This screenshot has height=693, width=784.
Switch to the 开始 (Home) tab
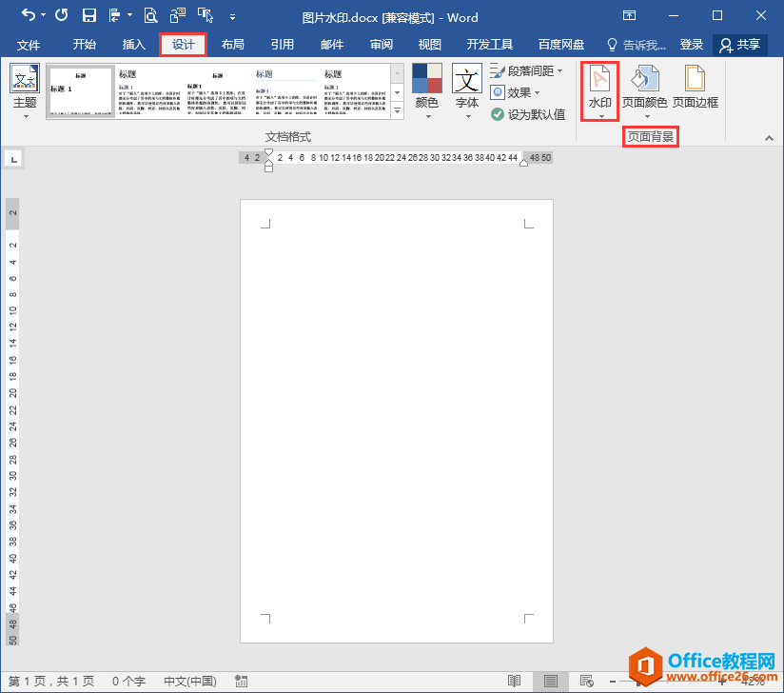[84, 45]
